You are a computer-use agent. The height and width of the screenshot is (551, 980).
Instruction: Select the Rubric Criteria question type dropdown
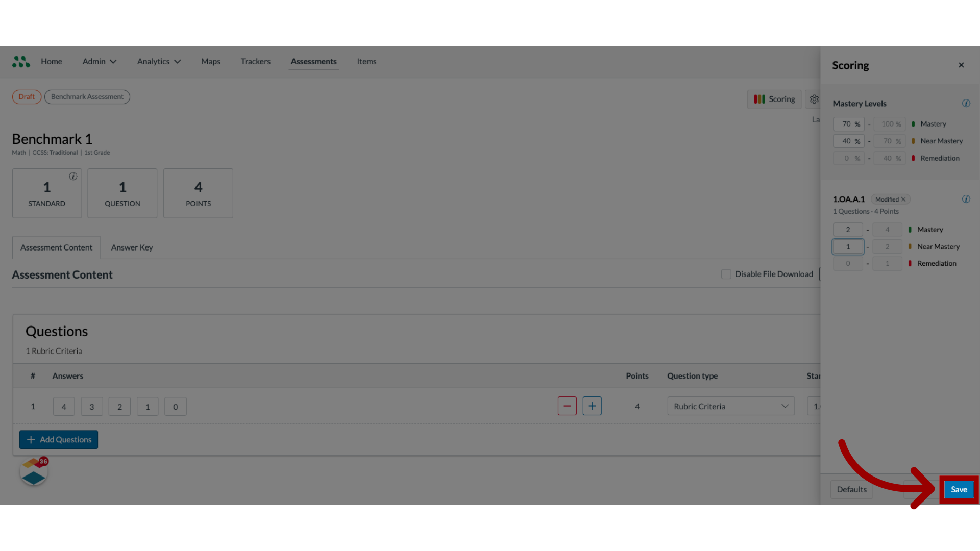point(731,406)
